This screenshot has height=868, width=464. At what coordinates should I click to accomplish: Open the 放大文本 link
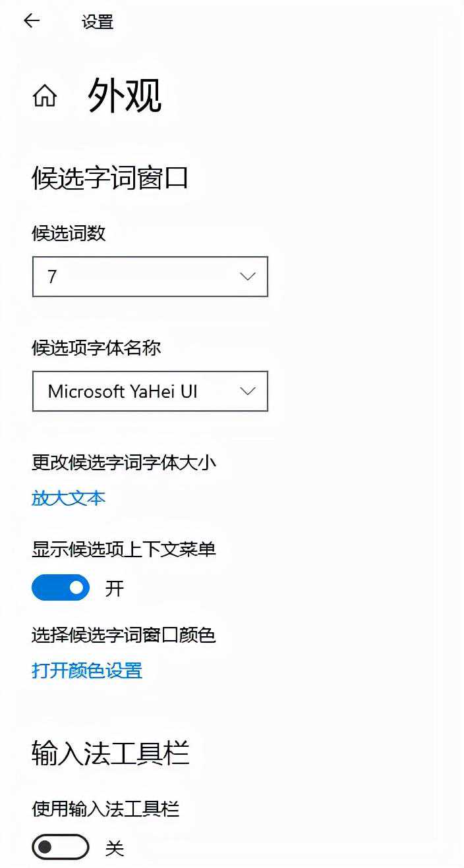pyautogui.click(x=69, y=498)
